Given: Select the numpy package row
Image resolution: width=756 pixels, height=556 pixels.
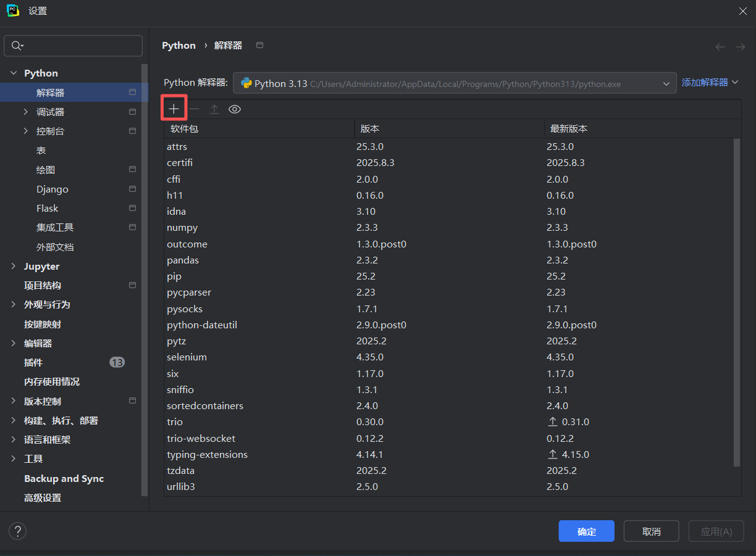Looking at the screenshot, I should [x=448, y=228].
